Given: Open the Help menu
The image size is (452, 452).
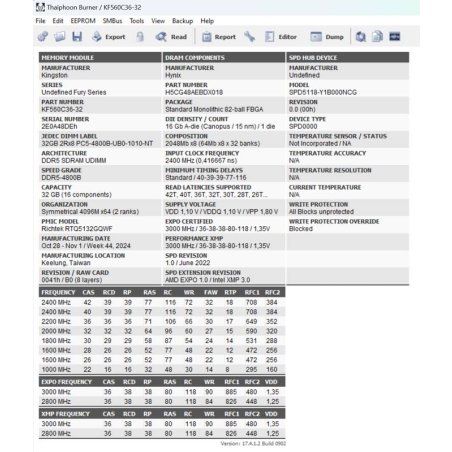Looking at the screenshot, I should click(x=207, y=21).
